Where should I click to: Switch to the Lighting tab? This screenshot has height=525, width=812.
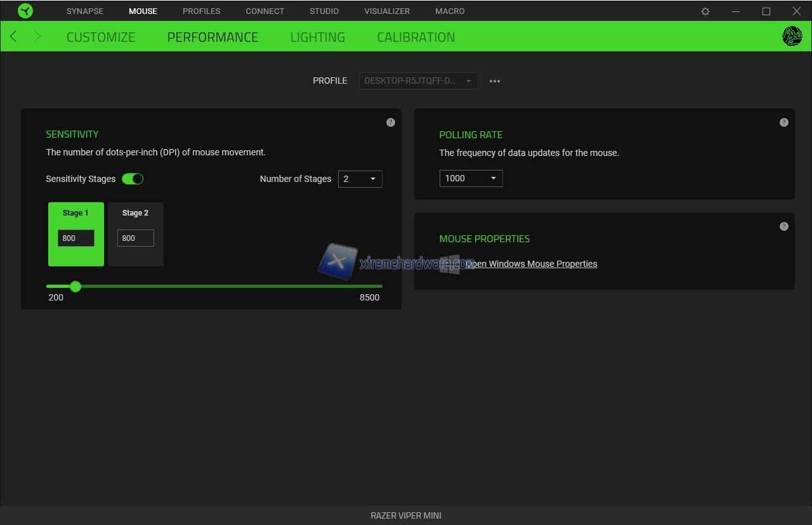[317, 37]
